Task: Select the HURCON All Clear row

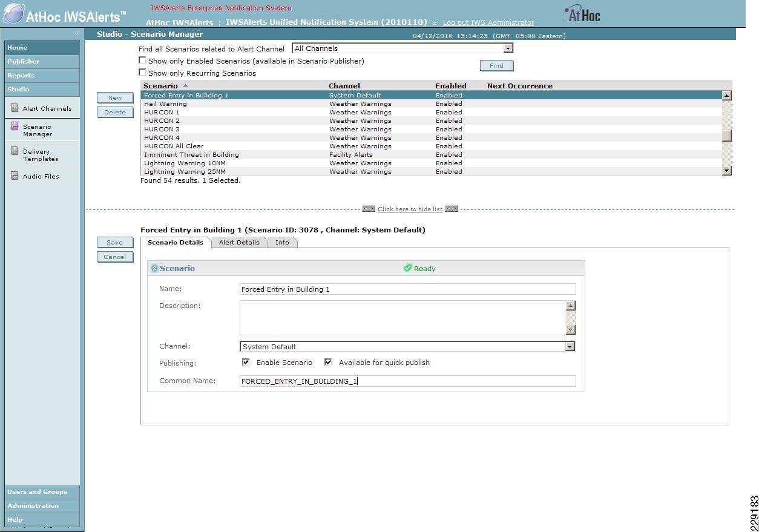Action: pyautogui.click(x=432, y=146)
